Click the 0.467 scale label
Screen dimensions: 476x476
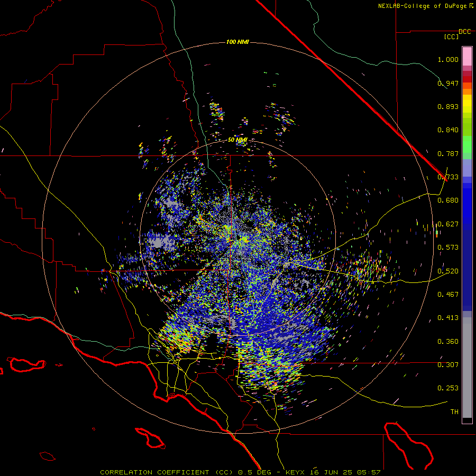point(448,295)
